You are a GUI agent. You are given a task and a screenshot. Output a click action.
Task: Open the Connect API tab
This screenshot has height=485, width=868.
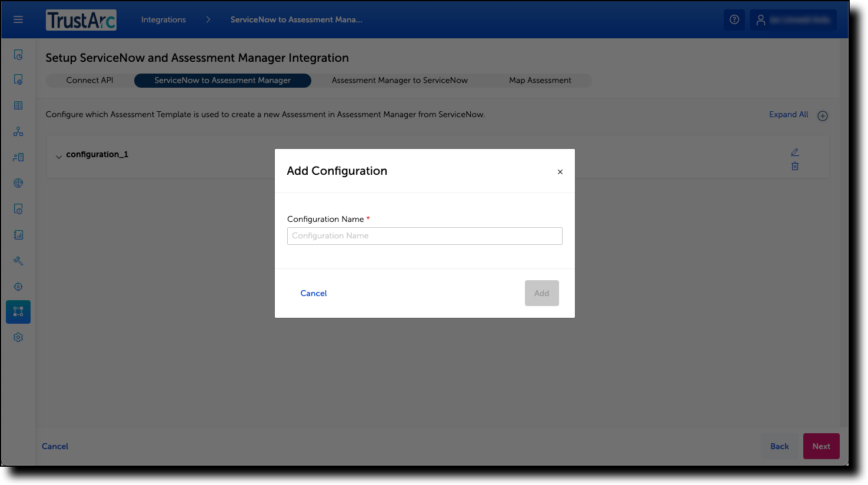click(x=89, y=80)
